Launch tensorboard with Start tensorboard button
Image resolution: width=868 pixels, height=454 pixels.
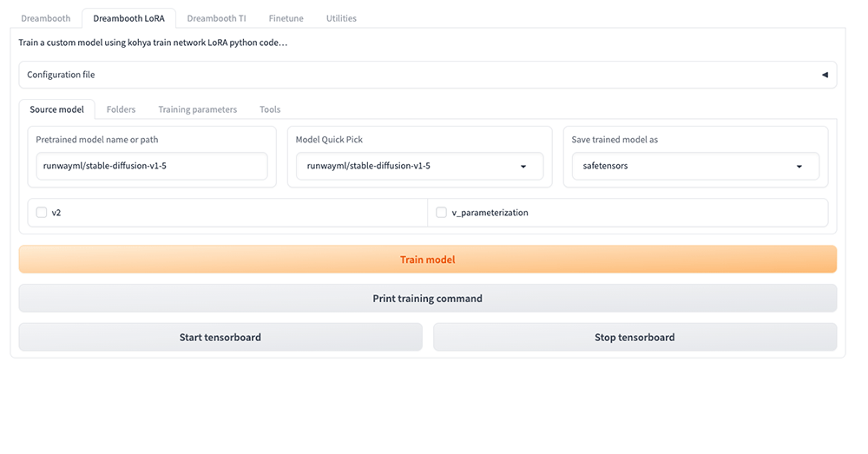220,337
